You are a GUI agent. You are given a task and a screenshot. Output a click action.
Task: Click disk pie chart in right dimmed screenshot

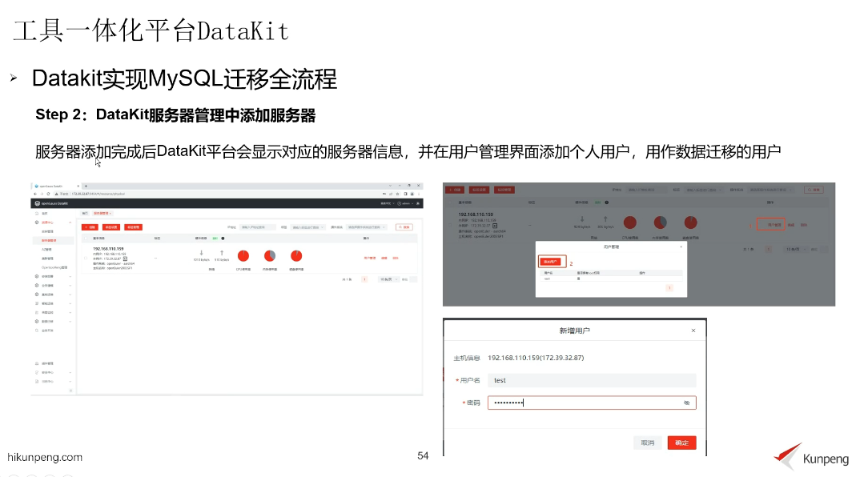[690, 222]
